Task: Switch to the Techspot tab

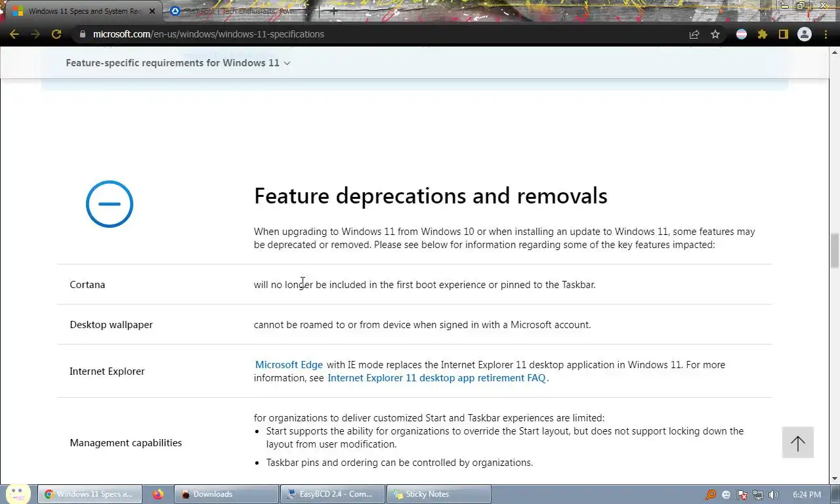Action: [x=240, y=11]
